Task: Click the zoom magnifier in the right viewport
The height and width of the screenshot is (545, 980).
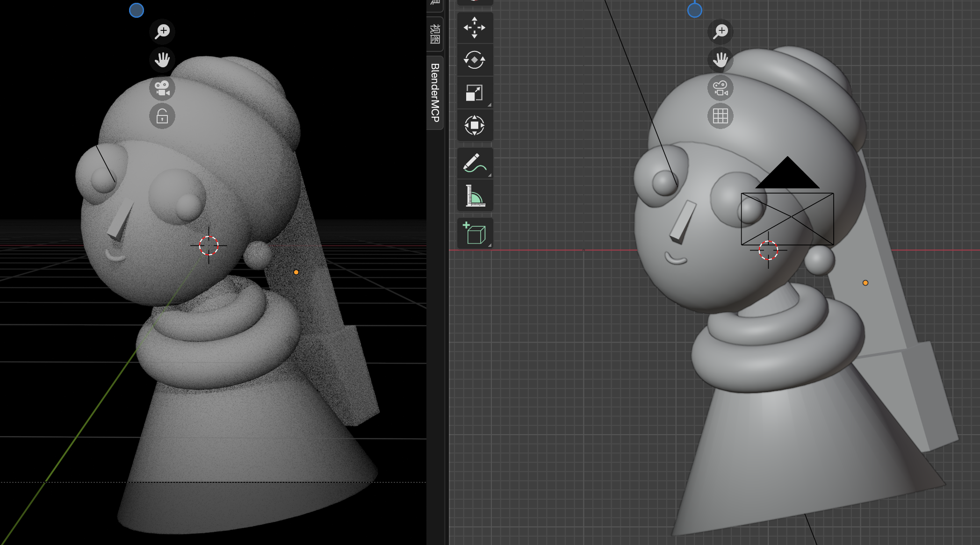Action: pos(720,31)
